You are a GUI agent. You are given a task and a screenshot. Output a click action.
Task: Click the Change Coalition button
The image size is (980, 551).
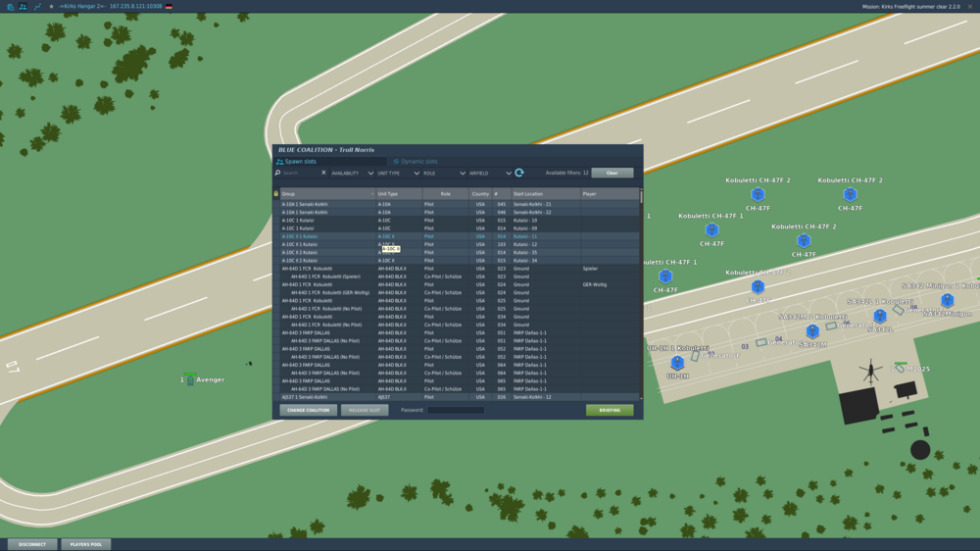tap(308, 410)
